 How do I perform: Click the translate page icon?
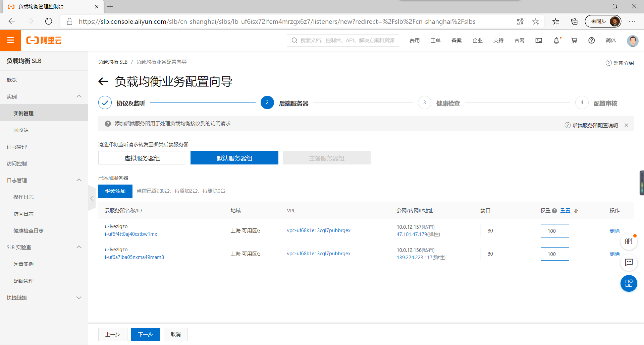[520, 21]
